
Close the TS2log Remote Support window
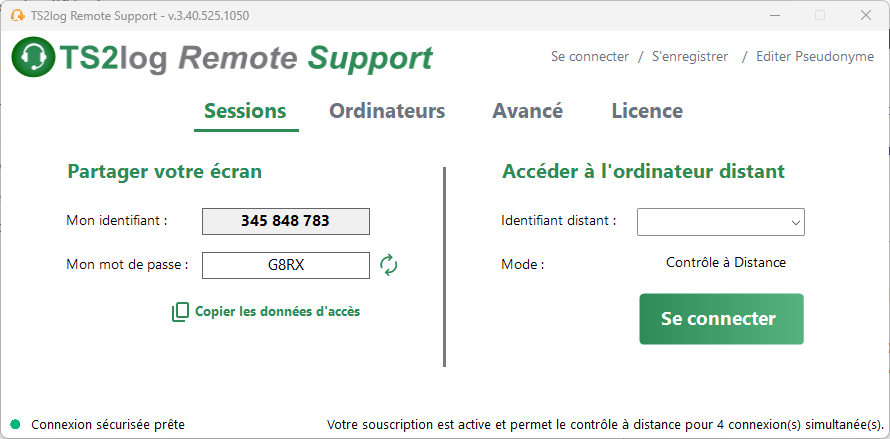[866, 16]
